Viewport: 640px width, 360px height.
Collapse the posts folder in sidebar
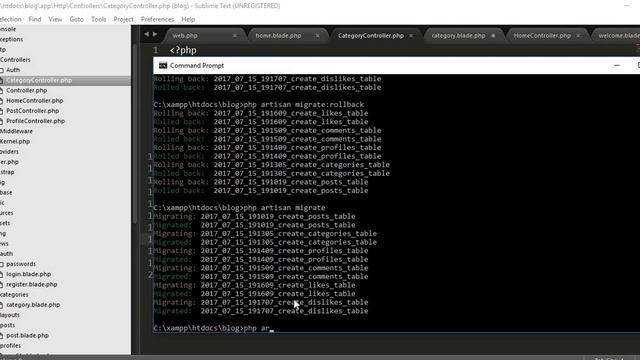pyautogui.click(x=7, y=325)
